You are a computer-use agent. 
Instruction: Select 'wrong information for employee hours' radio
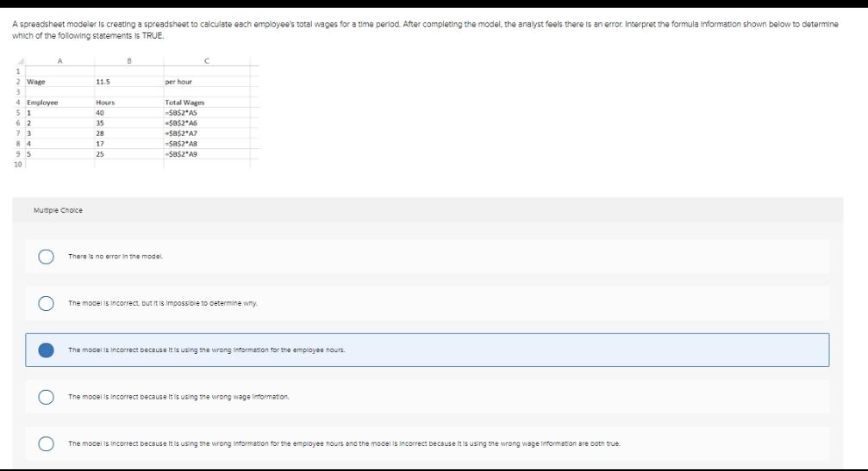46,350
